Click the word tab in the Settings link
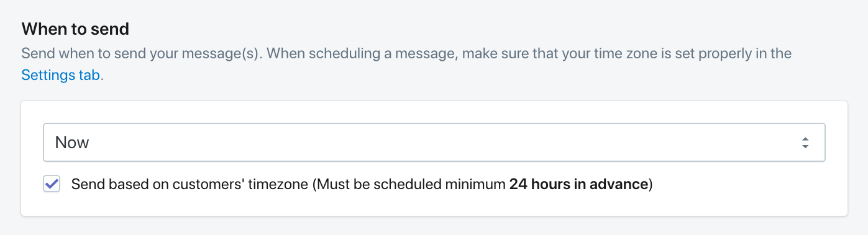 [87, 76]
